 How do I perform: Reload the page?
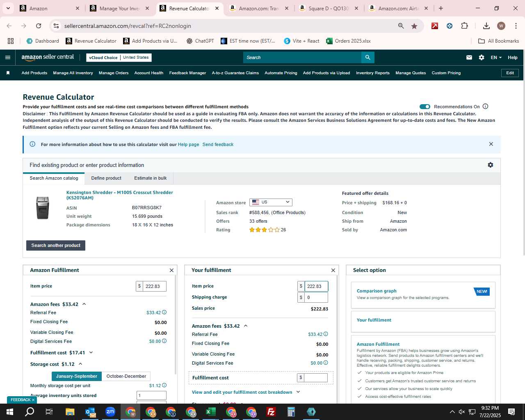coord(39,26)
